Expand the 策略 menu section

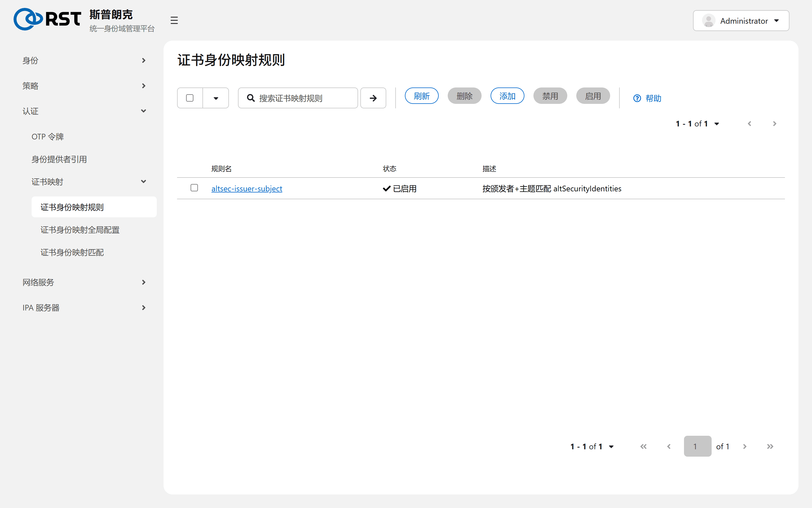(x=85, y=86)
